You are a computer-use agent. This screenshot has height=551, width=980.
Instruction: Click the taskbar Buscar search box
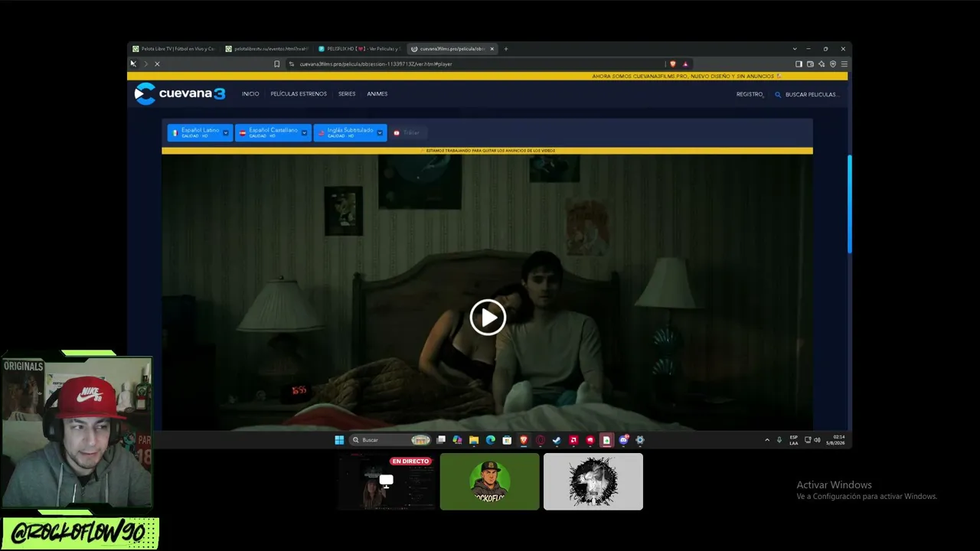tap(390, 440)
